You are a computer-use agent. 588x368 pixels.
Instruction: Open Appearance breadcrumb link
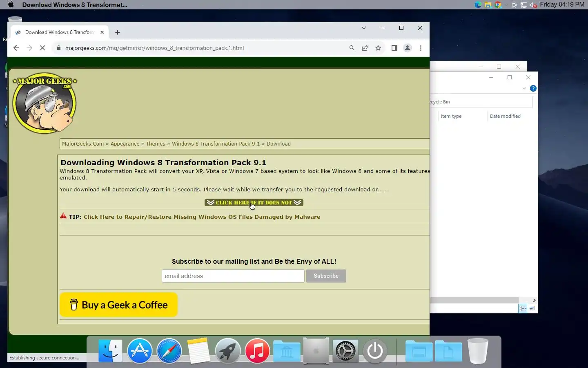click(x=125, y=144)
